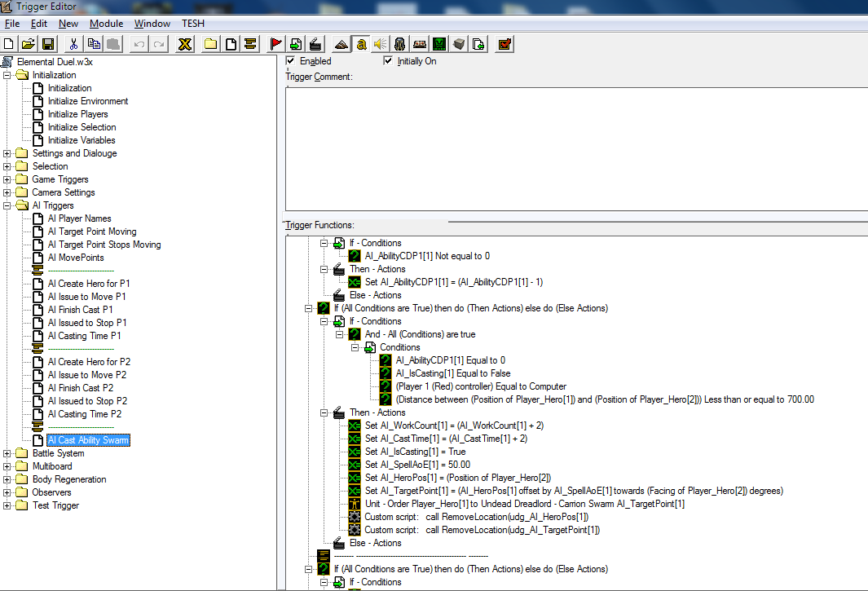
Task: Click the Redo arrow icon
Action: pyautogui.click(x=159, y=44)
